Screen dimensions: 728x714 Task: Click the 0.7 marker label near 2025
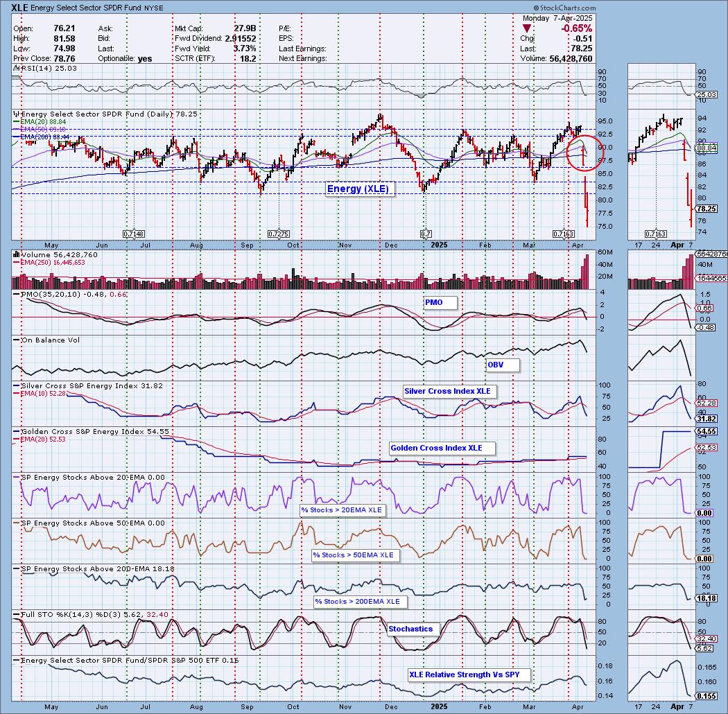[426, 234]
